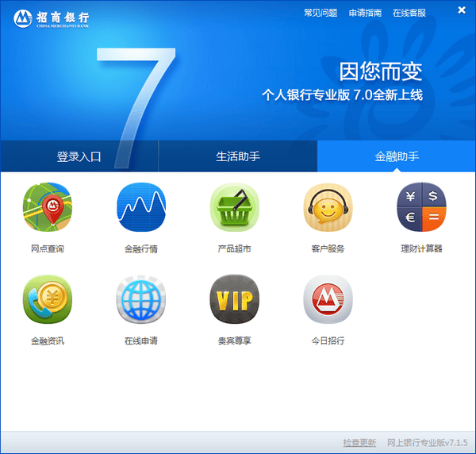Close the bank client window
Image resolution: width=476 pixels, height=454 pixels.
(x=462, y=10)
